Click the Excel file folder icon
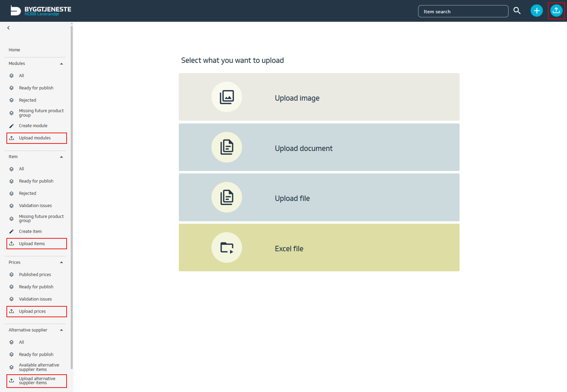567x392 pixels. (226, 248)
